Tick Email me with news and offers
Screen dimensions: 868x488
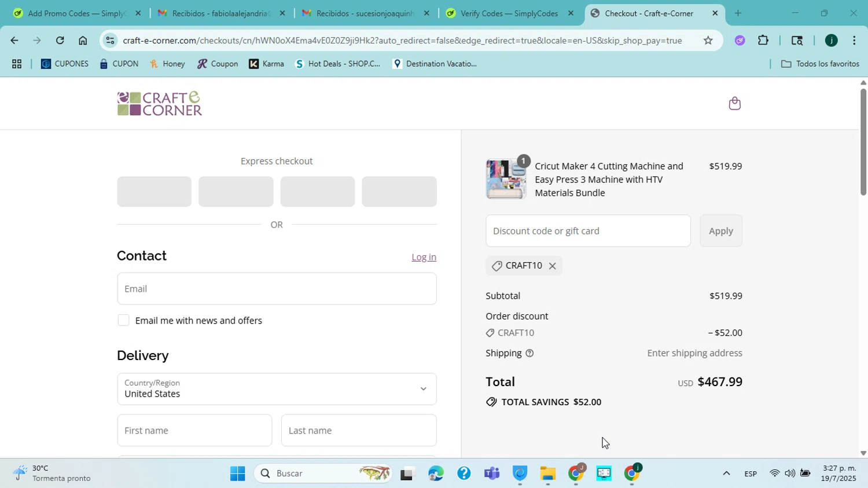[123, 321]
